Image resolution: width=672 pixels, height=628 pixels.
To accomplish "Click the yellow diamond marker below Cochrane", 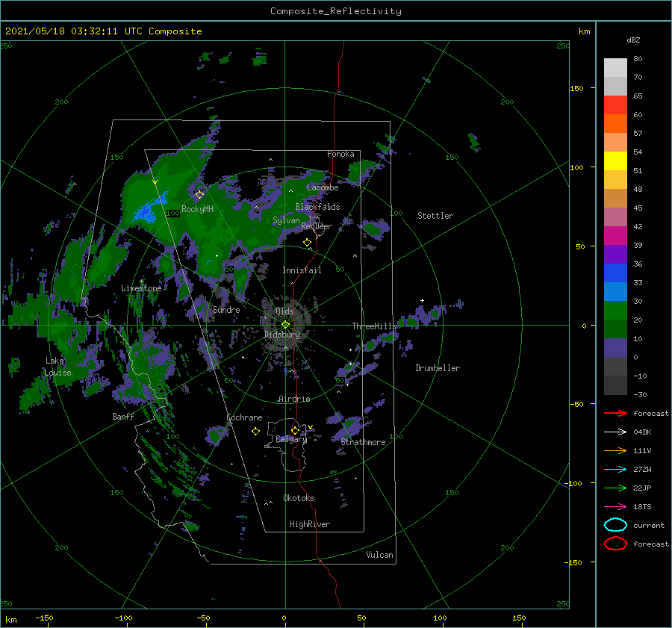I will click(255, 432).
